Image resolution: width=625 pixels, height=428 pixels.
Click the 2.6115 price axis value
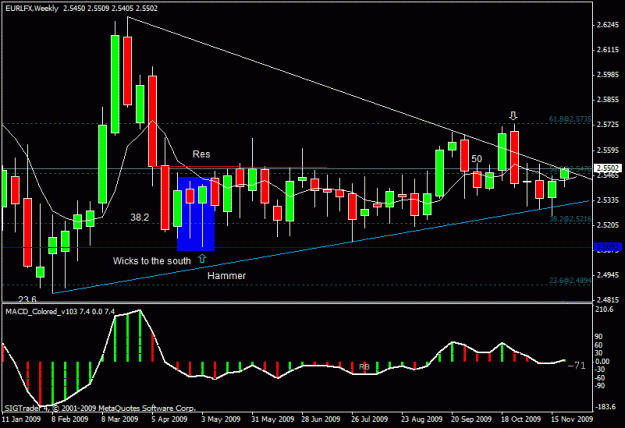pyautogui.click(x=608, y=49)
